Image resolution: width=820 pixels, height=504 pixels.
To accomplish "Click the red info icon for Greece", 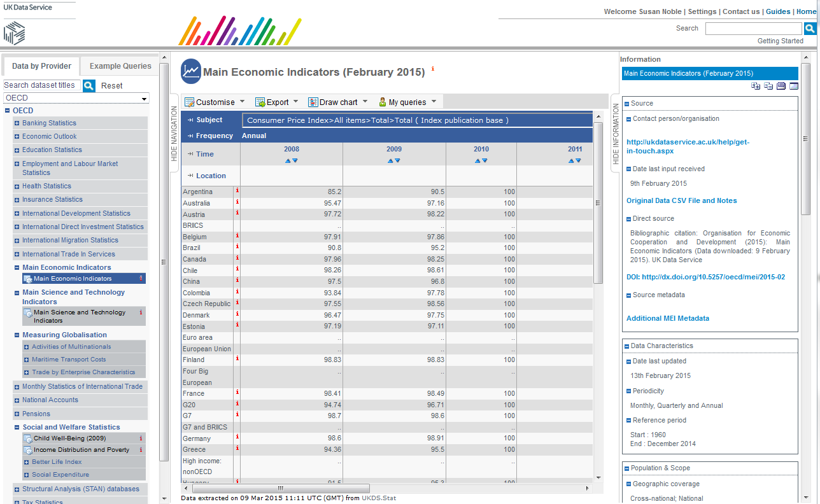I will click(x=237, y=449).
